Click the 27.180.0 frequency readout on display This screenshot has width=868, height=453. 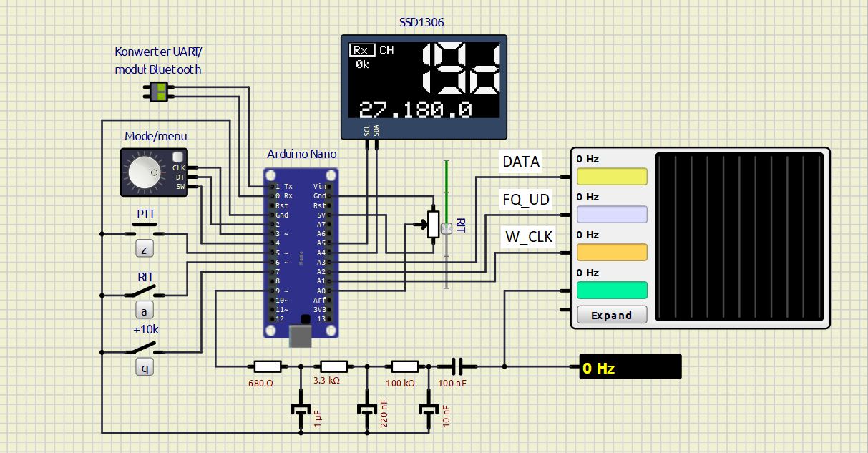click(x=416, y=109)
